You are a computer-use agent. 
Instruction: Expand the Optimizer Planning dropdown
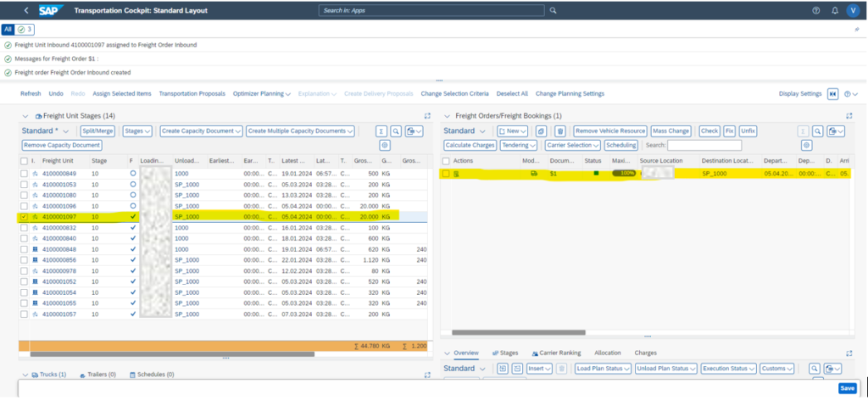pos(262,93)
